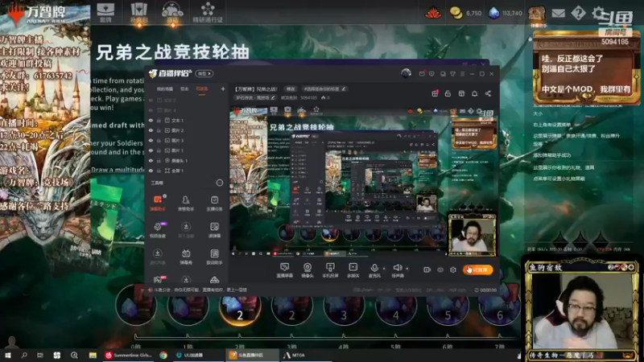Select the 3-win reward on the track
Viewport: 644px width, 362px height.
coord(344,306)
